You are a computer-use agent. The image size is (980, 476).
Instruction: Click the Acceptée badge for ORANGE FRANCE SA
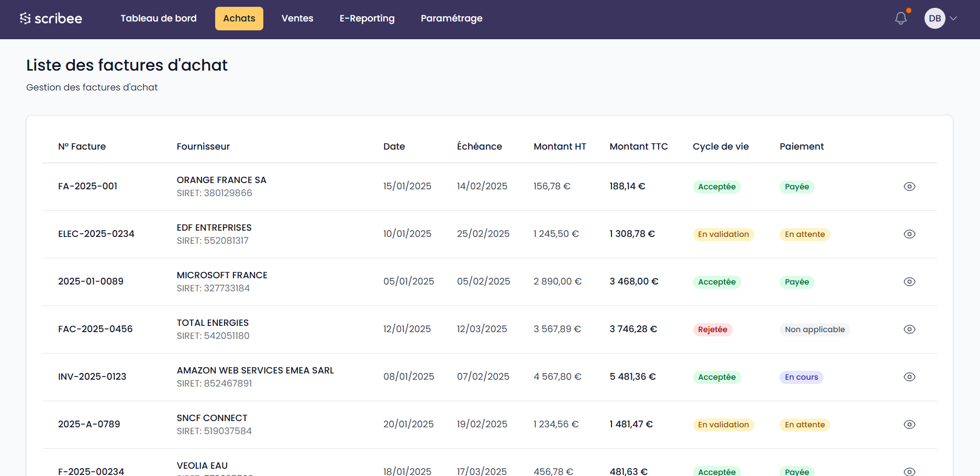click(717, 187)
